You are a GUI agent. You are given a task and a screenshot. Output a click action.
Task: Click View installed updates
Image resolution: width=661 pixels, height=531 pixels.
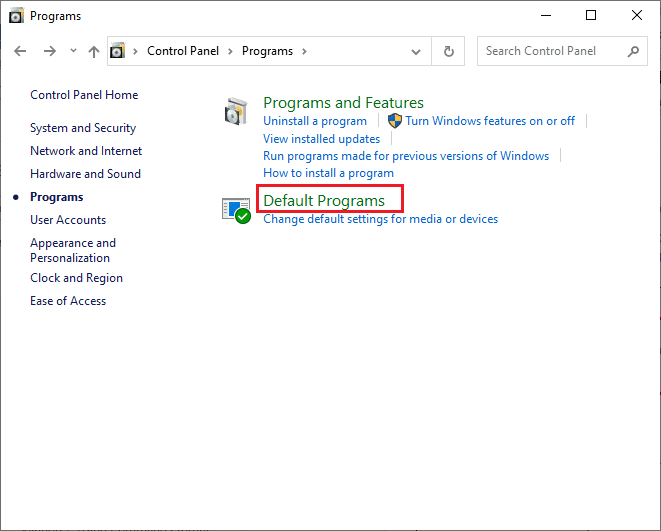click(x=322, y=139)
